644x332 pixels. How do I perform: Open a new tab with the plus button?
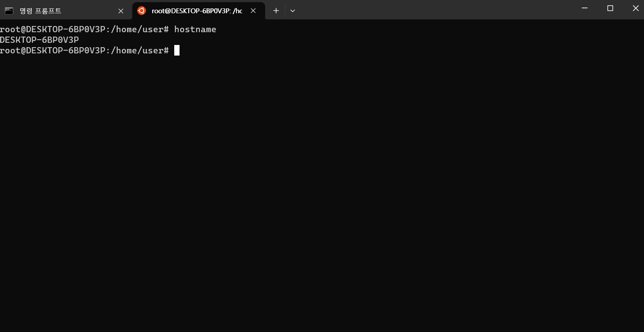[x=276, y=11]
